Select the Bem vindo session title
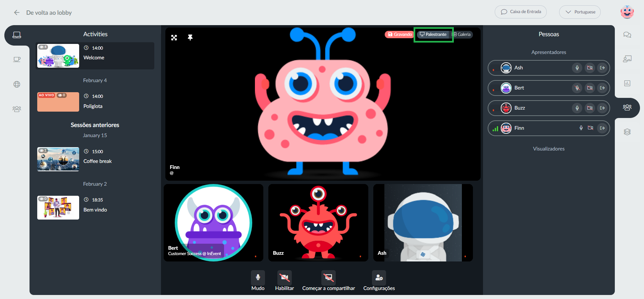Image resolution: width=644 pixels, height=299 pixels. click(95, 210)
